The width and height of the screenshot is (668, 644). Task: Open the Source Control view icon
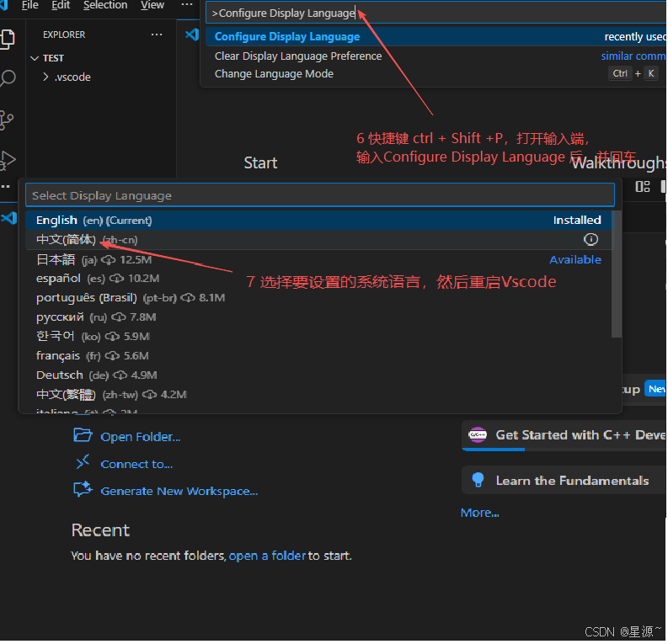(7, 120)
